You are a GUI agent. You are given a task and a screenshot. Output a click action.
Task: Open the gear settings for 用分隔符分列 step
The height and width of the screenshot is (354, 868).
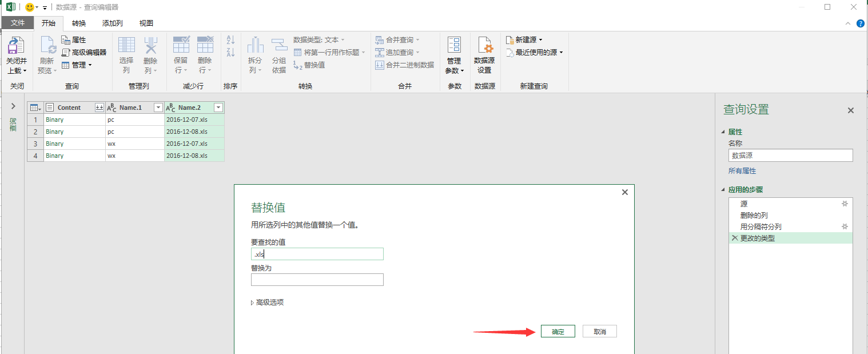coord(845,226)
